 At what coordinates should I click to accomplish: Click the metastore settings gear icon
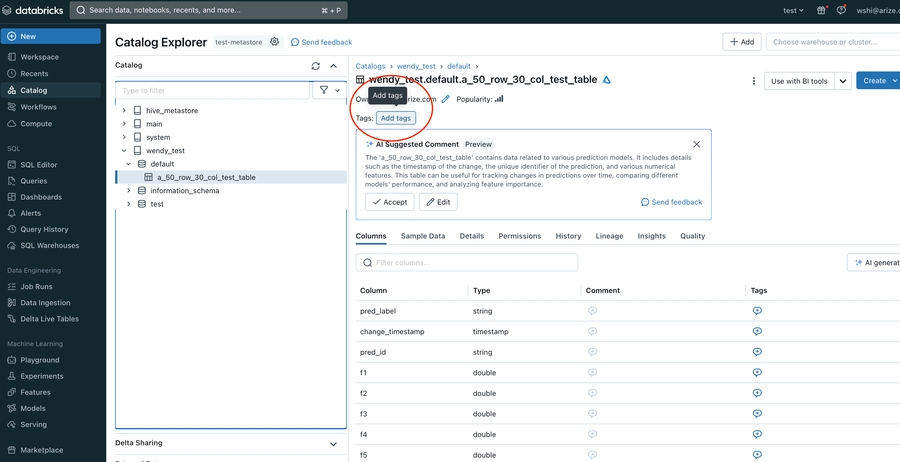(274, 42)
